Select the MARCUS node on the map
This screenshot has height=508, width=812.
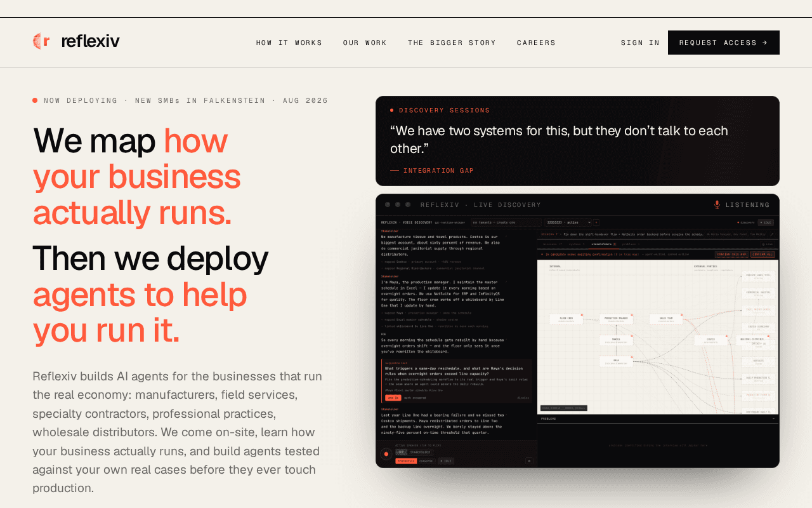(x=616, y=340)
